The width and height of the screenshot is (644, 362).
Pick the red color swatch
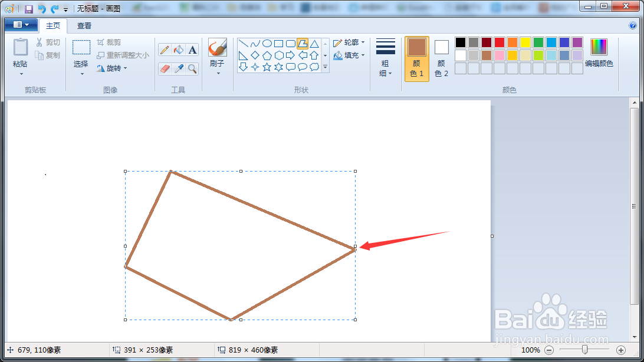500,42
